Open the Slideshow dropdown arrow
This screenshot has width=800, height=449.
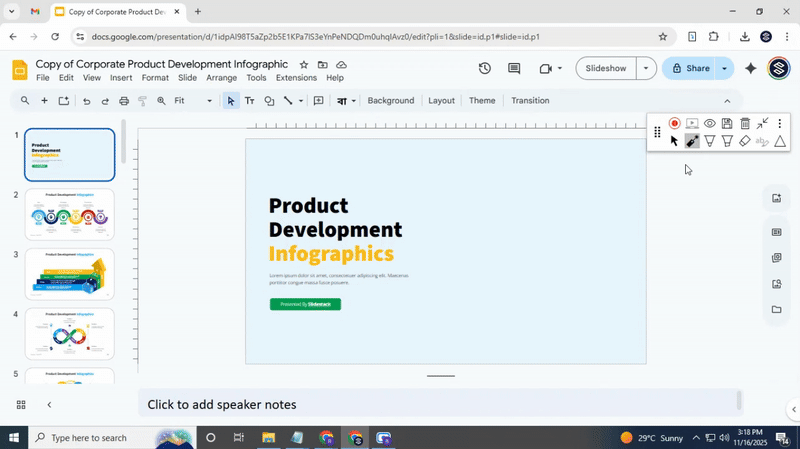pos(646,69)
